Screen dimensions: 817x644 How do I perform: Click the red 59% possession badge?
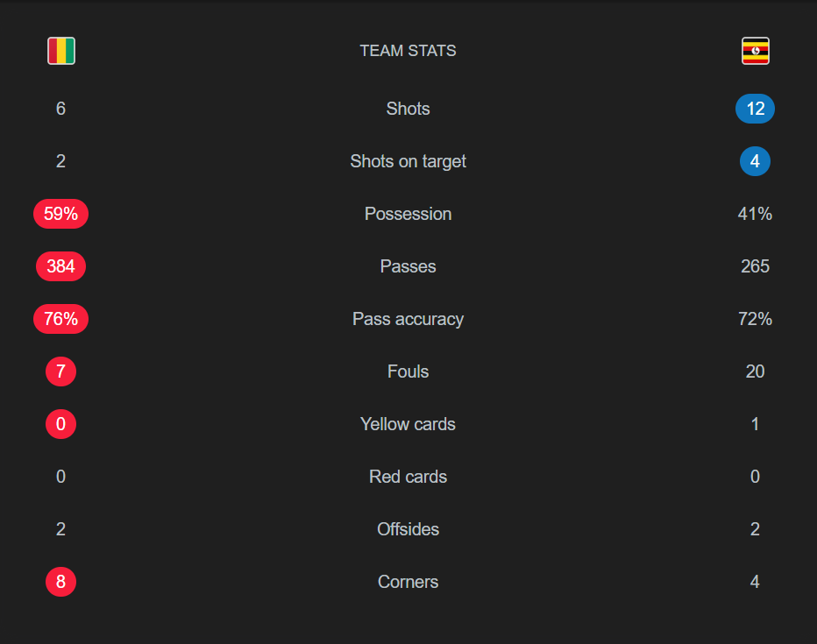pos(61,214)
